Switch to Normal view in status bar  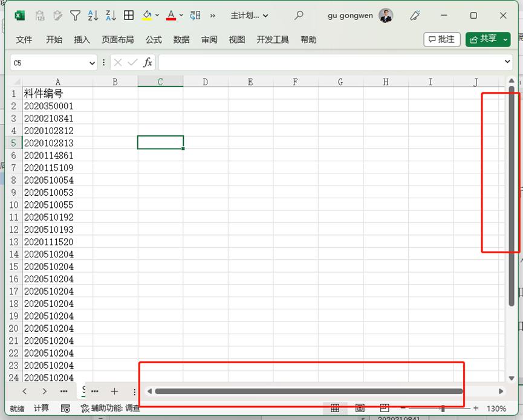click(335, 409)
